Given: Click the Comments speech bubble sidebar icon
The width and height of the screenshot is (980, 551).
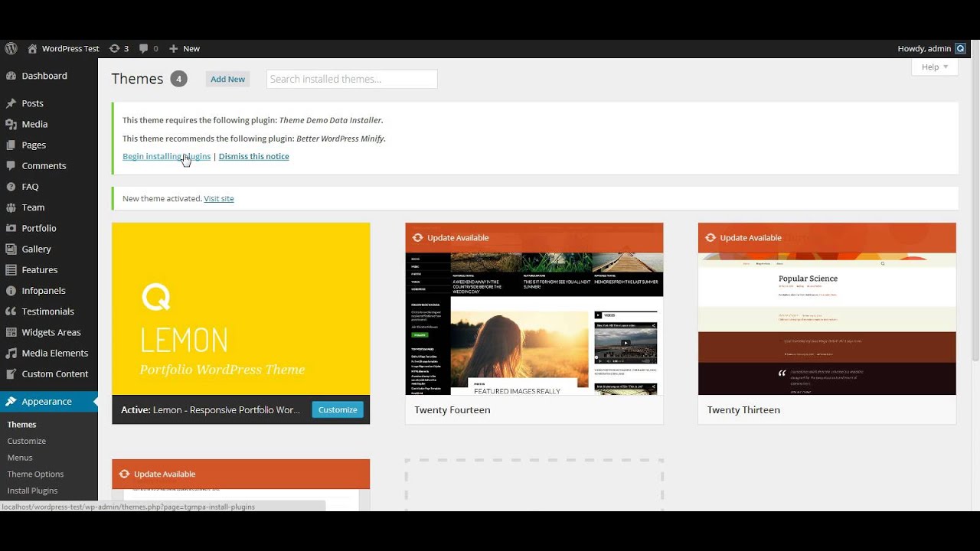Looking at the screenshot, I should (x=11, y=165).
